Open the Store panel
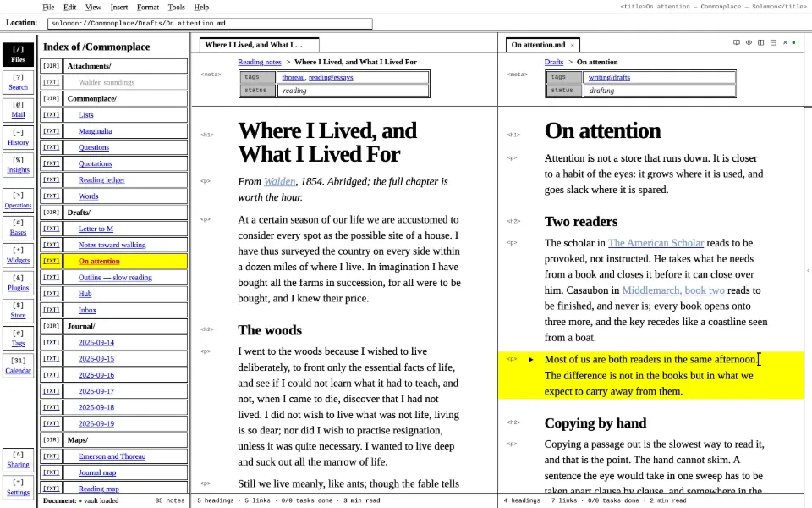This screenshot has height=508, width=812. tap(18, 310)
